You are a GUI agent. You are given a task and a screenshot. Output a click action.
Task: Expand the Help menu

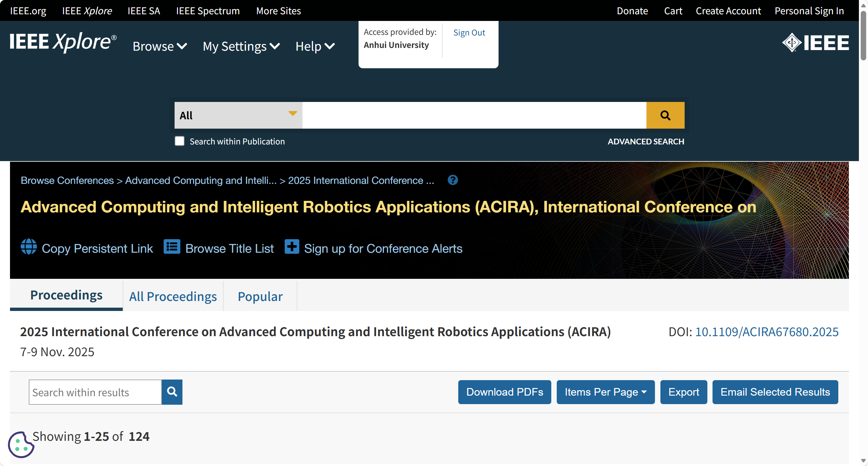[315, 46]
